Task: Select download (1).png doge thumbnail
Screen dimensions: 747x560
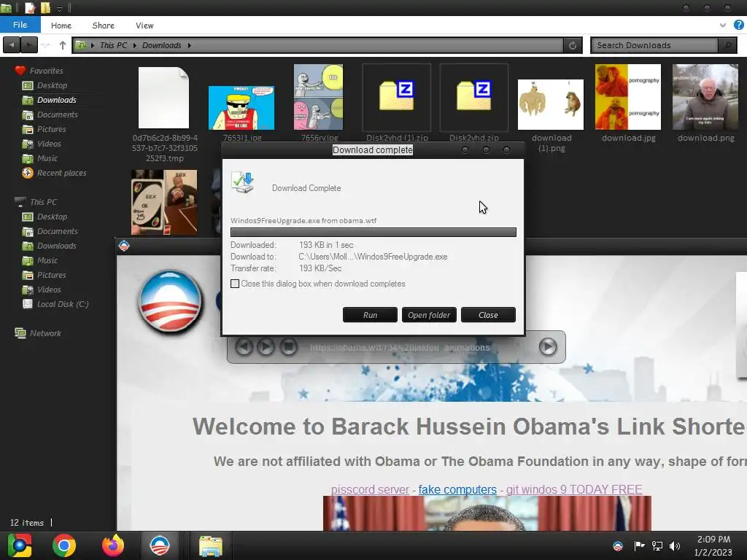Action: tap(551, 105)
